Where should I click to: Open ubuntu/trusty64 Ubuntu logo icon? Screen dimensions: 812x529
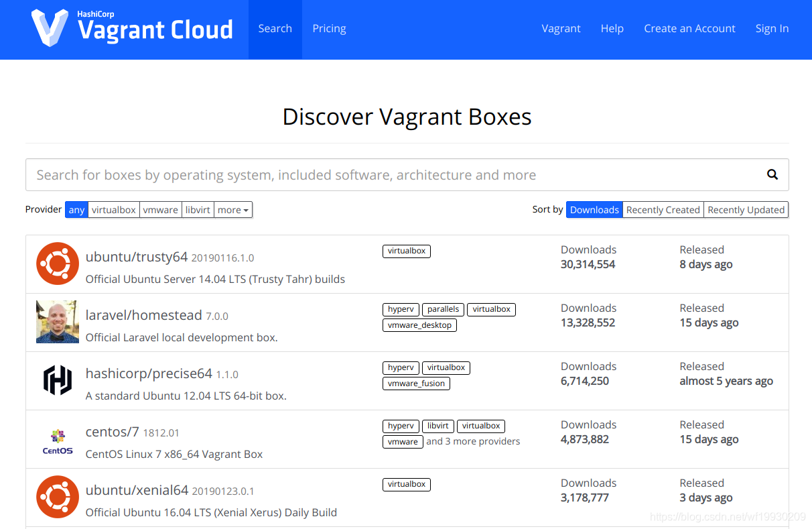[x=58, y=263]
